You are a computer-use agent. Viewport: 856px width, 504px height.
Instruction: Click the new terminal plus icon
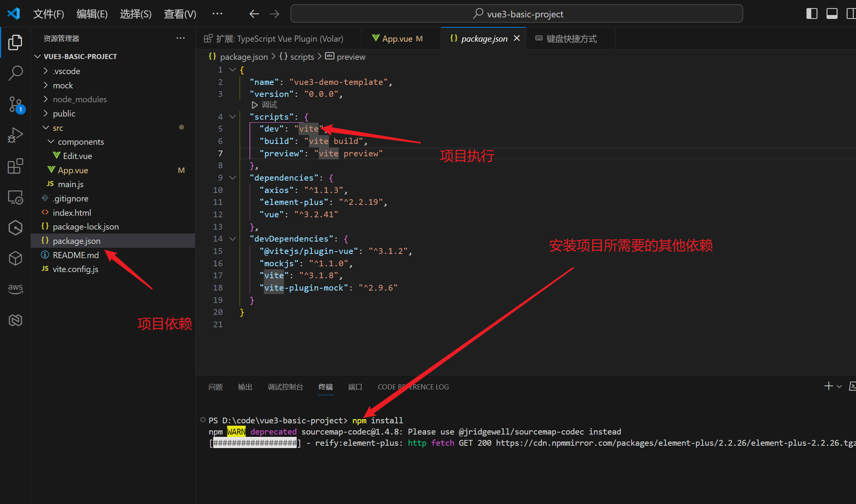[x=828, y=386]
